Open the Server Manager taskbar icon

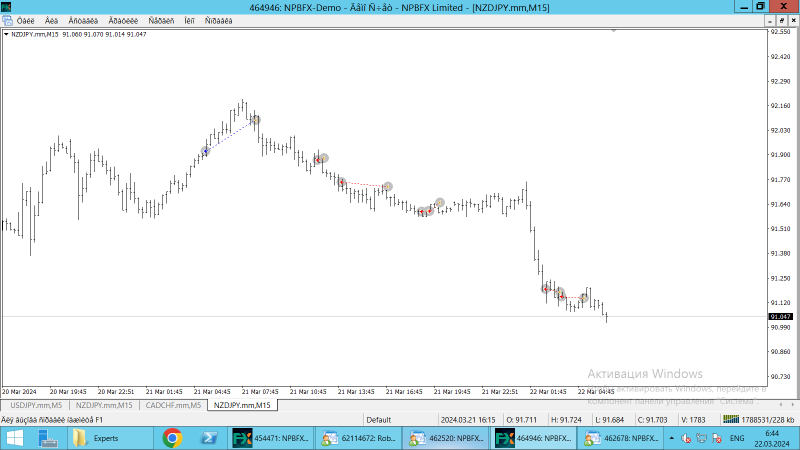pyautogui.click(x=48, y=438)
